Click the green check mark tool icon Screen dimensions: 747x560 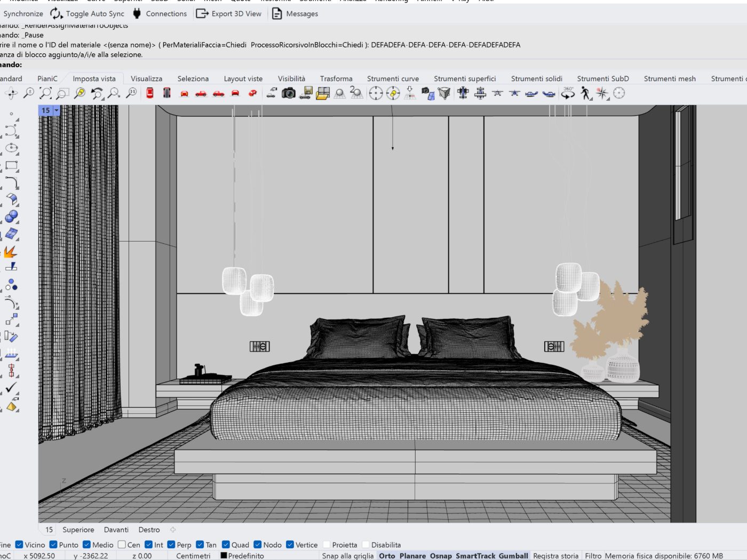click(11, 387)
